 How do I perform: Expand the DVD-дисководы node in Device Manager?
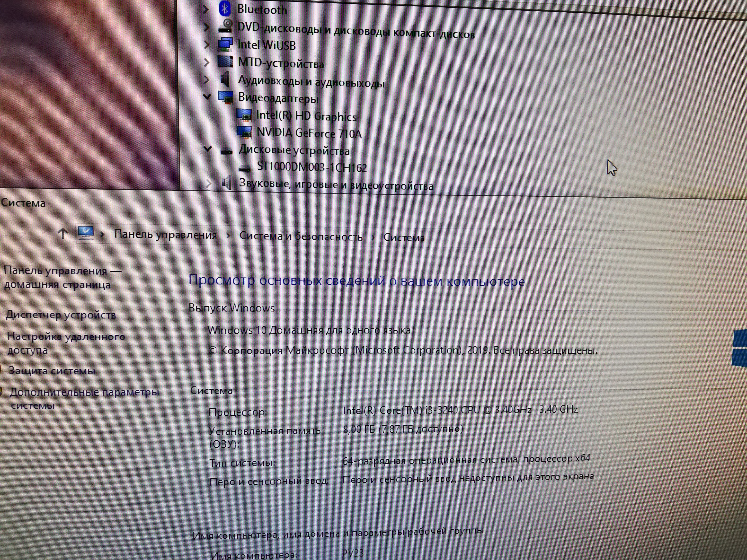[x=206, y=27]
